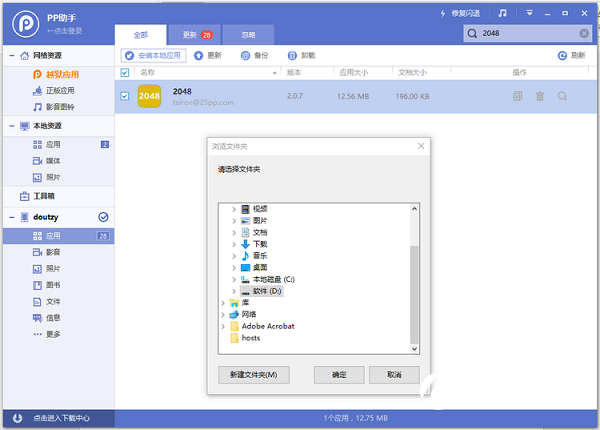Click 点击进入下载中心 download center
This screenshot has height=430, width=600.
pos(59,418)
